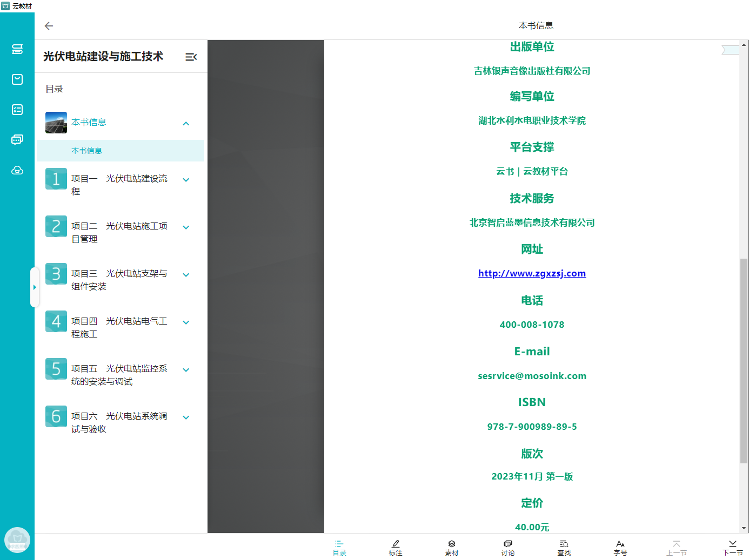Open the http://www.zgxzsj.com link
749x560 pixels.
pos(532,273)
